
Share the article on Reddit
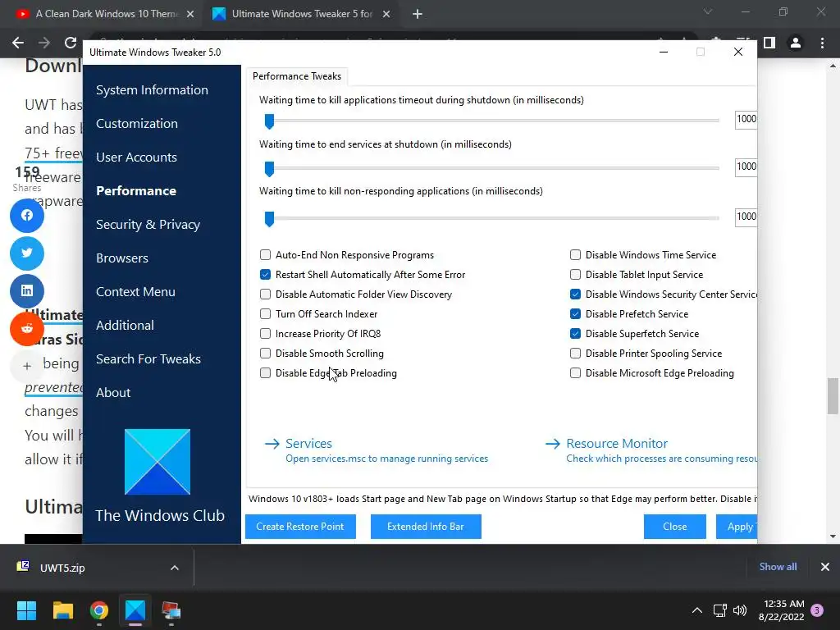tap(27, 328)
